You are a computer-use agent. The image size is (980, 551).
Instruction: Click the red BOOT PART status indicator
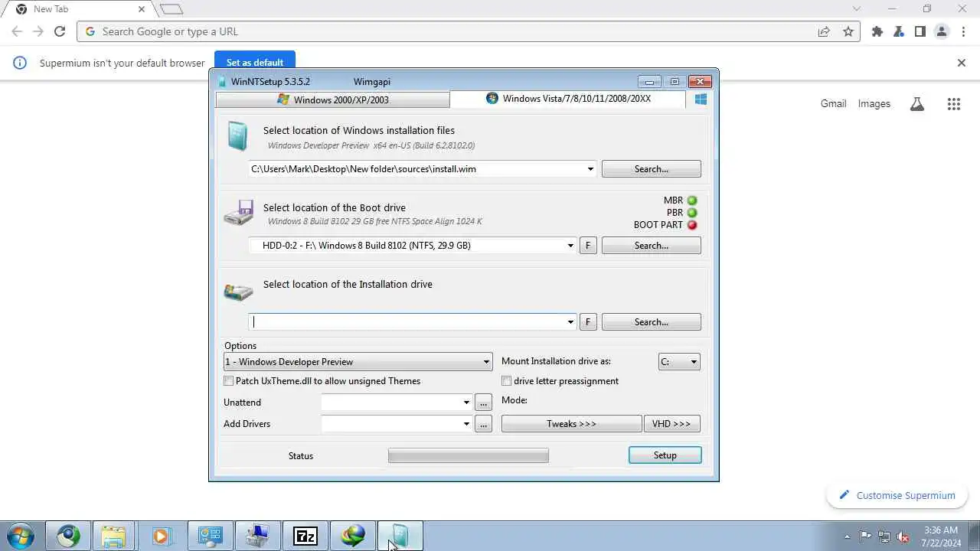coord(692,225)
